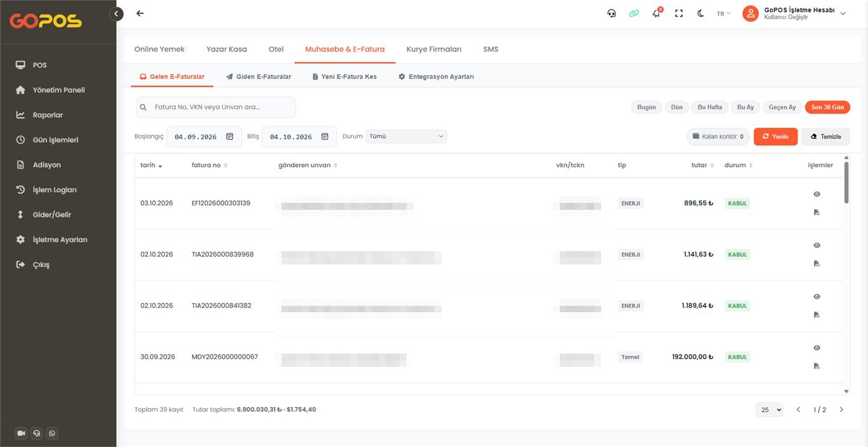The width and height of the screenshot is (868, 447).
Task: Open the headset support icon in the top bar
Action: [611, 13]
